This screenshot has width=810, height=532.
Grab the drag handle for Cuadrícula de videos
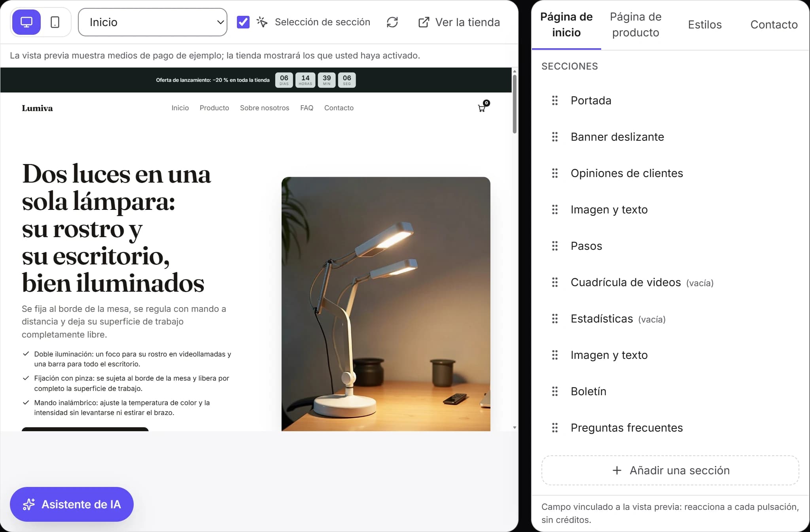coord(555,282)
